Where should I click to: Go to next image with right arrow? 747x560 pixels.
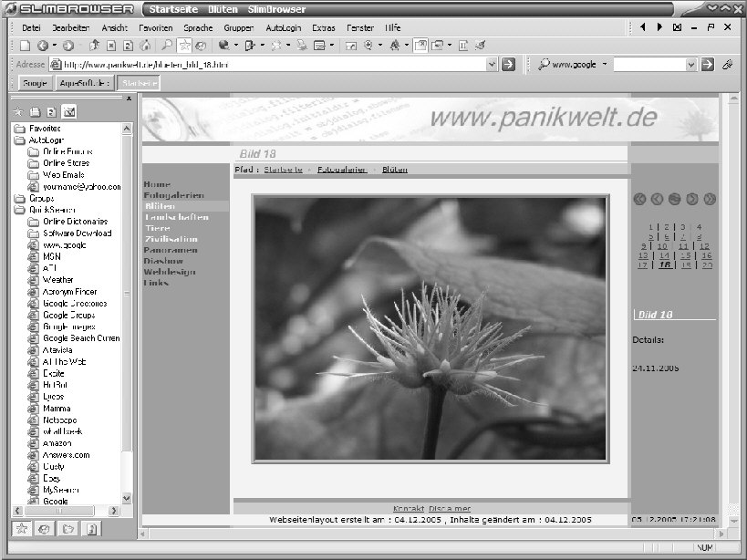pos(692,199)
